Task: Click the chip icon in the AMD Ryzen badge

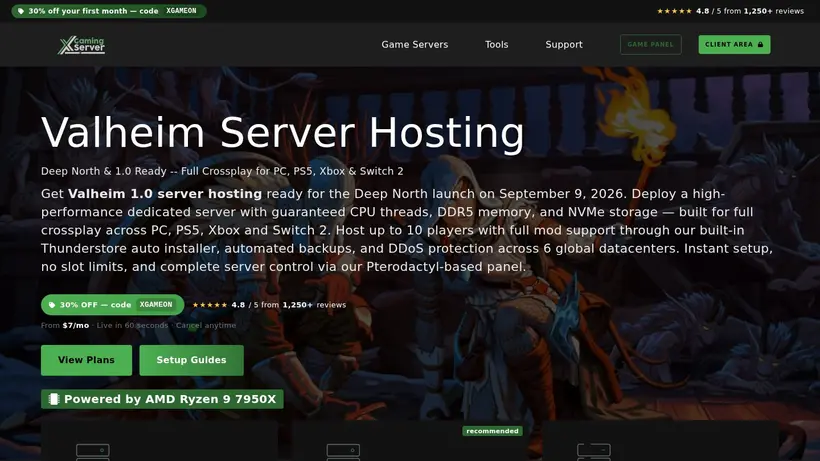Action: tap(53, 399)
